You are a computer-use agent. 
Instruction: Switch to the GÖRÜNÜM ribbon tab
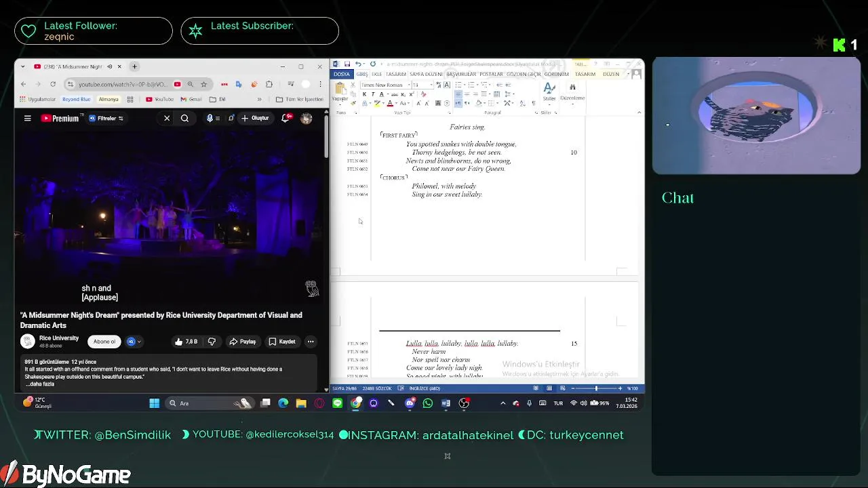[x=556, y=74]
